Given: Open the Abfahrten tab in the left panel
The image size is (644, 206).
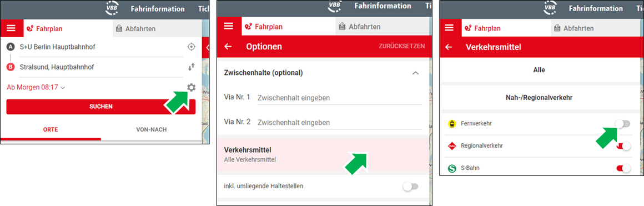Looking at the screenshot, I should coord(157,29).
